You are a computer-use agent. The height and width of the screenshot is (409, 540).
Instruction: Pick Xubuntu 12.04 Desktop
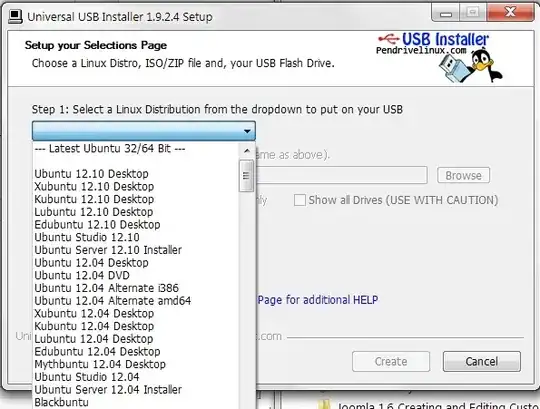pos(94,314)
